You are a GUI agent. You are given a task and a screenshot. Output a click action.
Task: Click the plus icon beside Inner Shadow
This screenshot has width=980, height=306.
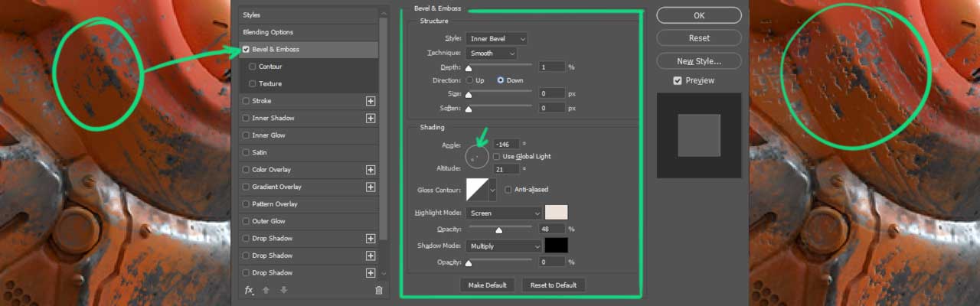click(x=371, y=118)
